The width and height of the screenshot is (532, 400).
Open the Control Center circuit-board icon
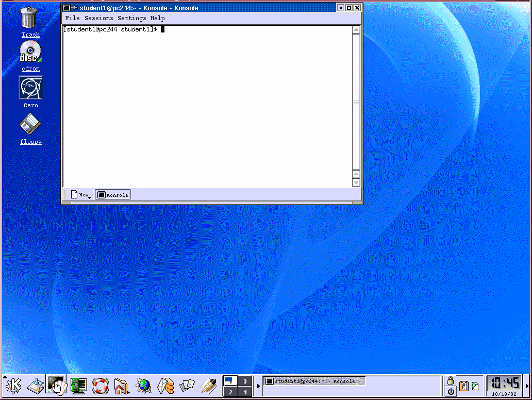79,386
